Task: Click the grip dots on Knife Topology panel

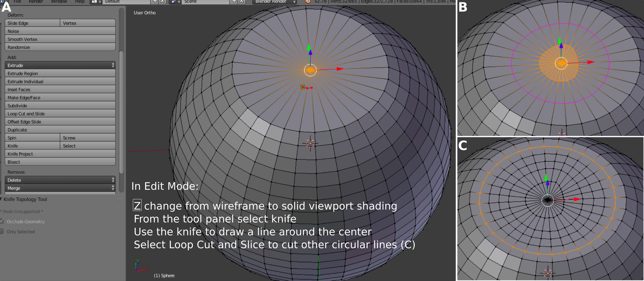Action: coord(119,200)
